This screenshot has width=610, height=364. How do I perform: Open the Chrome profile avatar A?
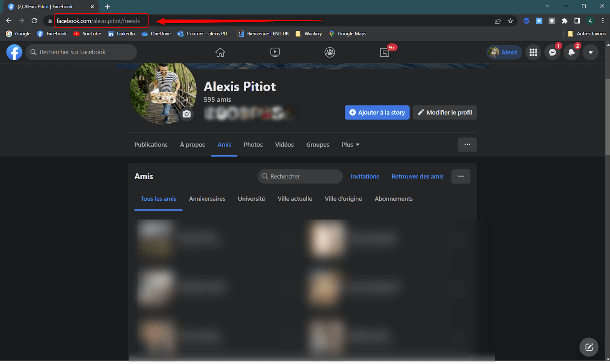coord(590,21)
